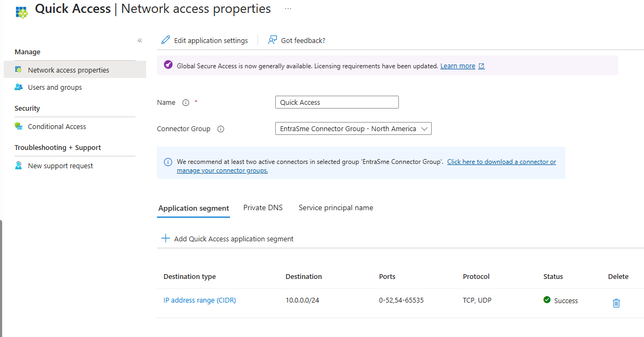Switch to Service principal name tab
The height and width of the screenshot is (337, 644).
336,207
